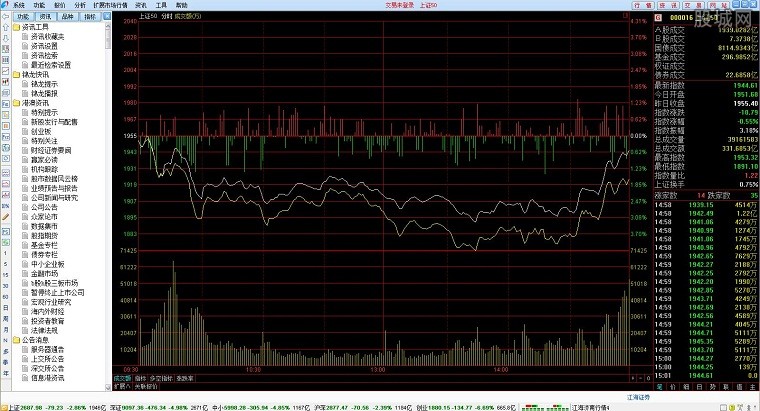The image size is (760, 411).
Task: Collapse the 公告消息 folder
Action: pyautogui.click(x=16, y=339)
